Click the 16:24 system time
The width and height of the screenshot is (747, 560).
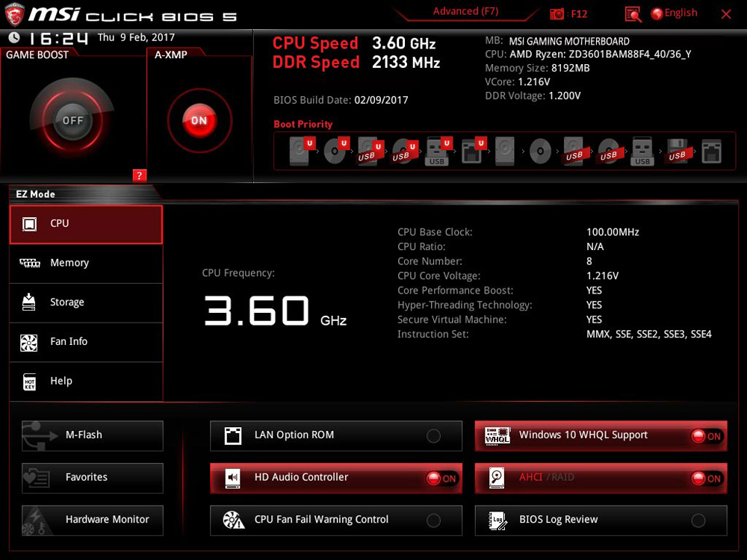click(58, 38)
